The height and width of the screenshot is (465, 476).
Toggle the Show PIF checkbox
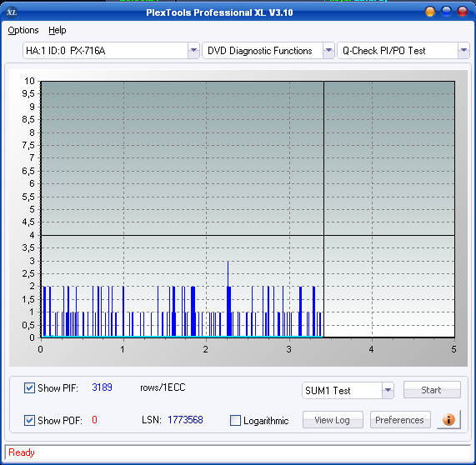click(x=29, y=387)
